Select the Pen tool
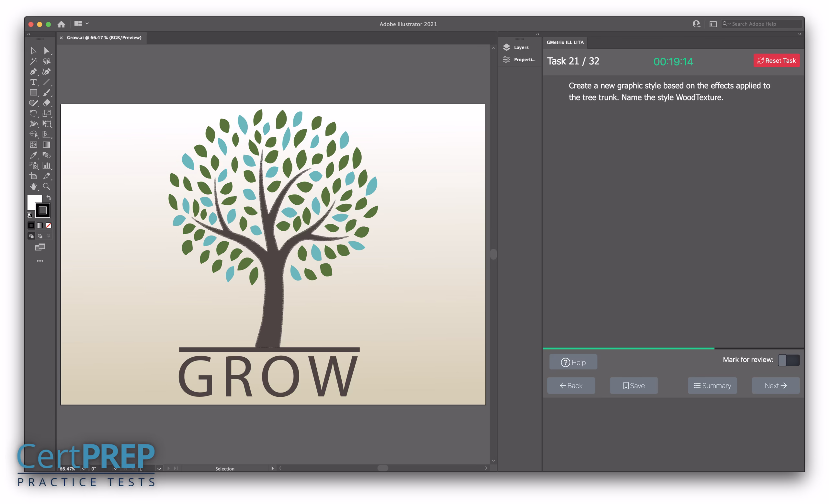The image size is (829, 504). coord(33,72)
